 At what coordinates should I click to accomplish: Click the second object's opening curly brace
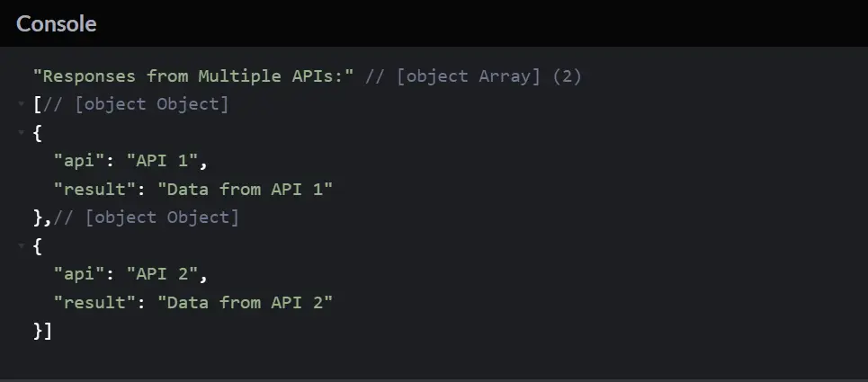(x=37, y=245)
